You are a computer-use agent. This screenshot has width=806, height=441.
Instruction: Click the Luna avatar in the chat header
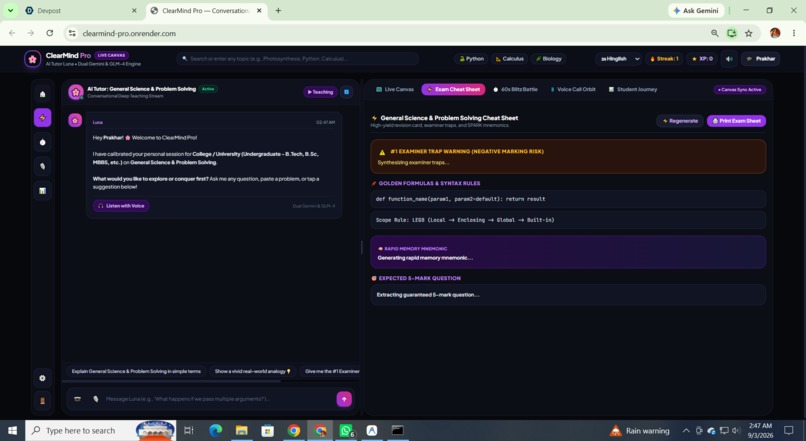[76, 92]
